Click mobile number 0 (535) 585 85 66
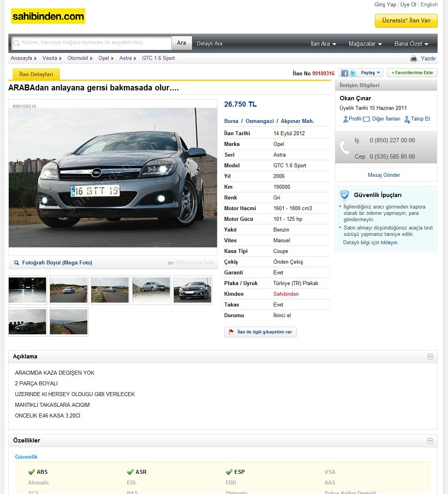 pos(392,157)
